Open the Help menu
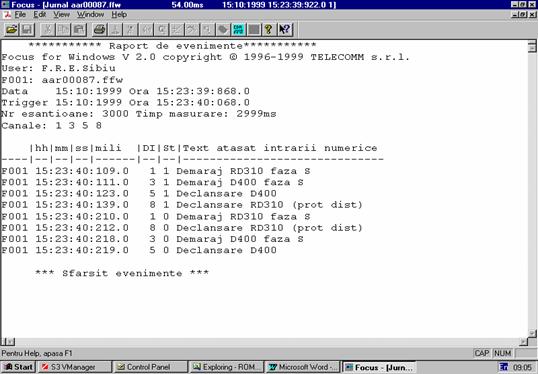 tap(119, 14)
